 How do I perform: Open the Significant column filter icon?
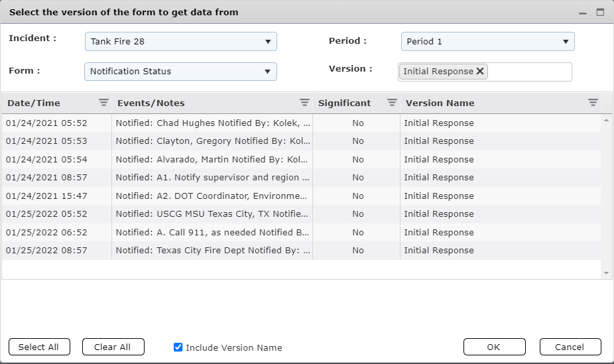(392, 103)
